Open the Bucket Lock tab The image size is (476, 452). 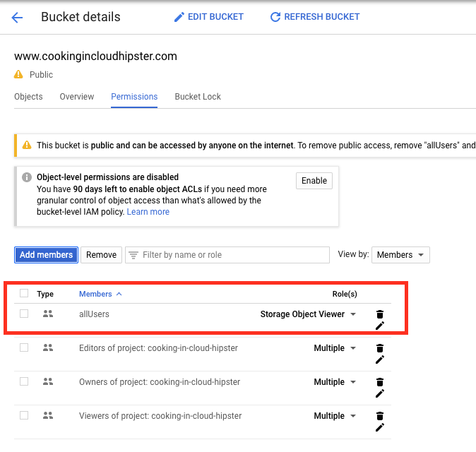point(198,97)
